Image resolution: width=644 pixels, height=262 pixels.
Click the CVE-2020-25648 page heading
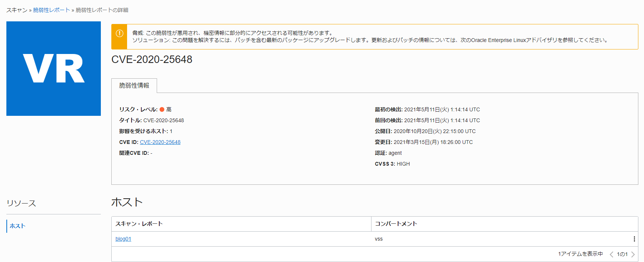point(152,59)
